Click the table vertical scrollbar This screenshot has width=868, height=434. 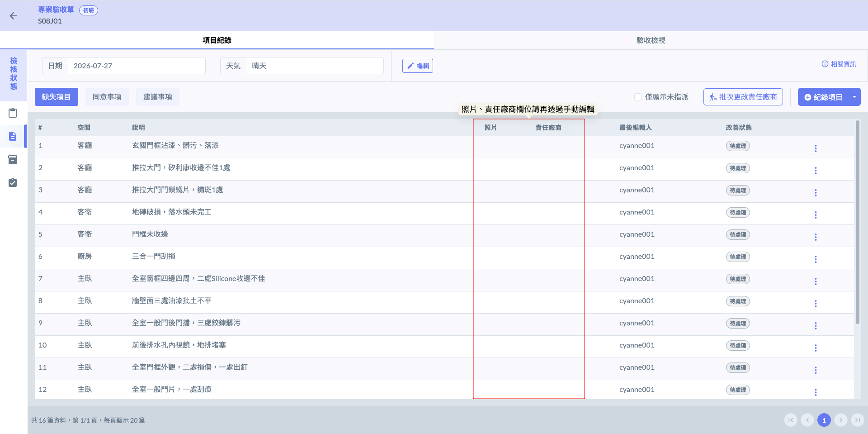[x=857, y=222]
